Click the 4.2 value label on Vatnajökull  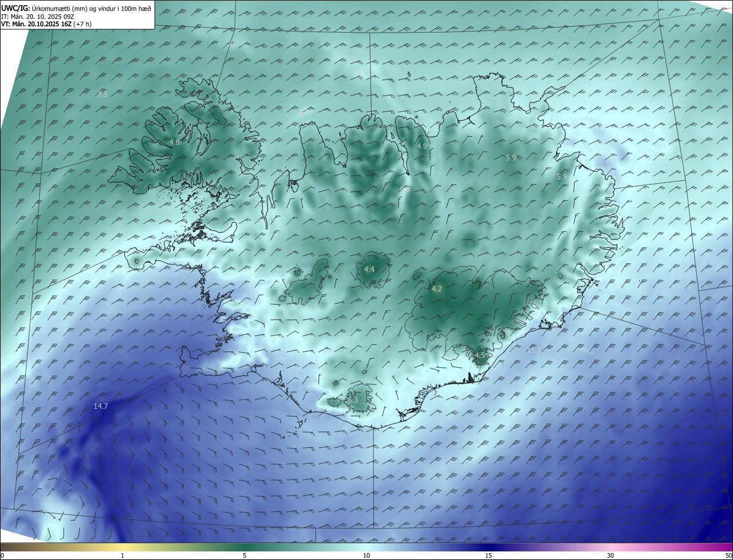coord(436,289)
